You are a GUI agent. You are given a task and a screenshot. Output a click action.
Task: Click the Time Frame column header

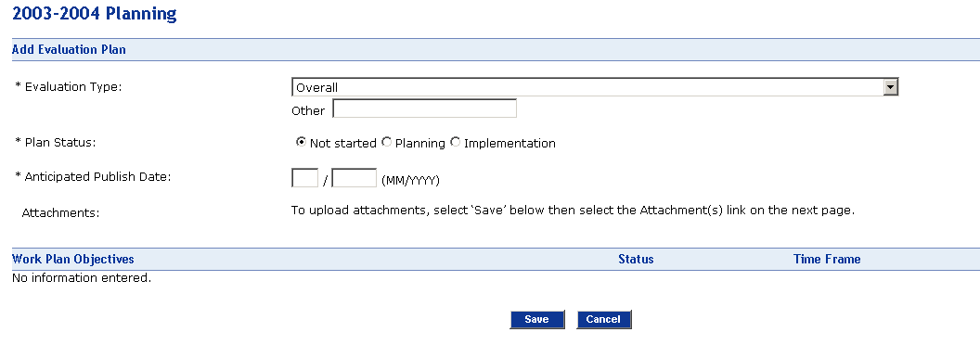click(x=827, y=259)
